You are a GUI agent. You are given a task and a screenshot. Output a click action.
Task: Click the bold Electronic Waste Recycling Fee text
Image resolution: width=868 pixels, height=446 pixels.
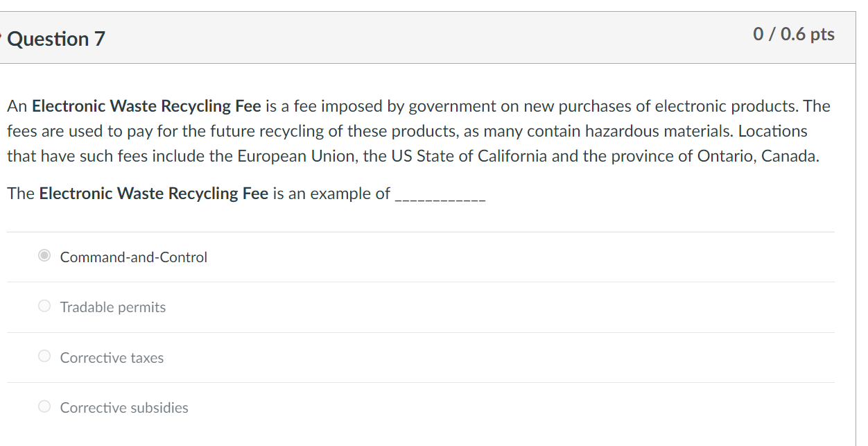pyautogui.click(x=146, y=105)
